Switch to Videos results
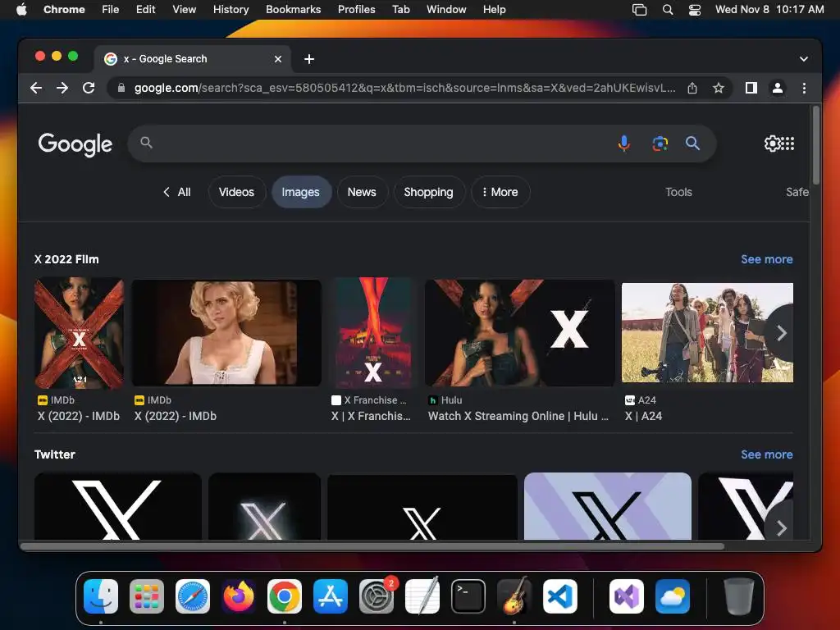Screen dimensions: 840x630 tap(236, 192)
